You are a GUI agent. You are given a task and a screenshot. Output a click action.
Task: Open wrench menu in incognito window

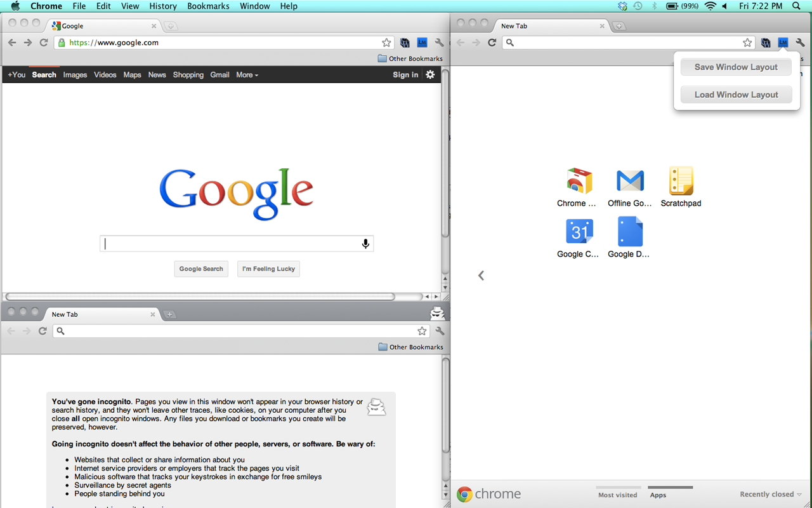[440, 331]
